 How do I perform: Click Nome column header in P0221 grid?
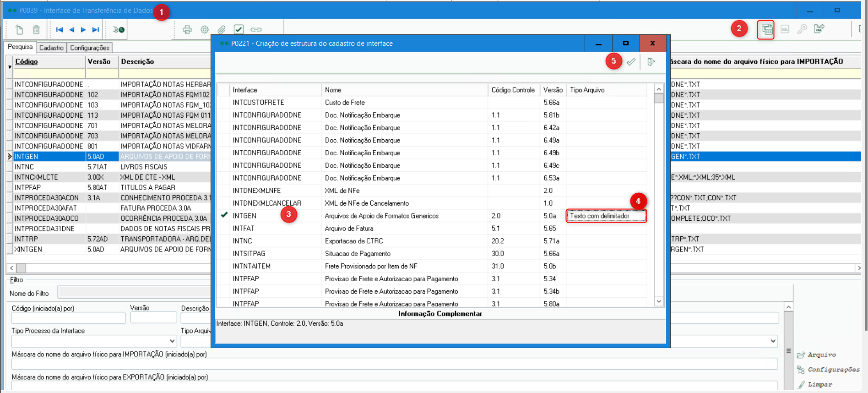click(404, 90)
